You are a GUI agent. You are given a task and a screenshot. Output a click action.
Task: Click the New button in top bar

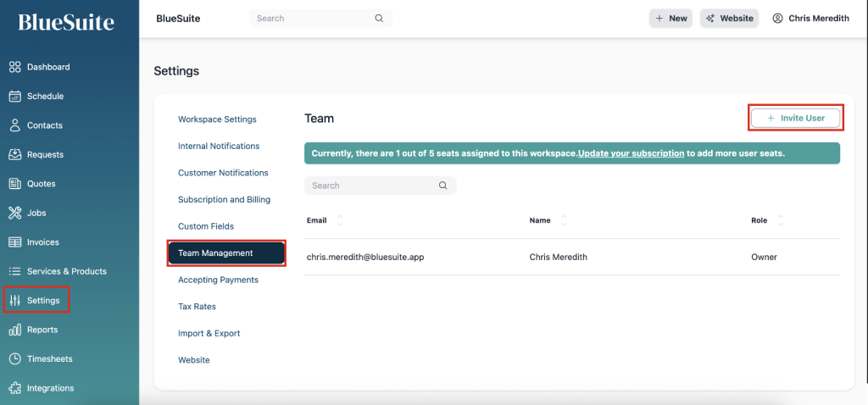coord(671,19)
